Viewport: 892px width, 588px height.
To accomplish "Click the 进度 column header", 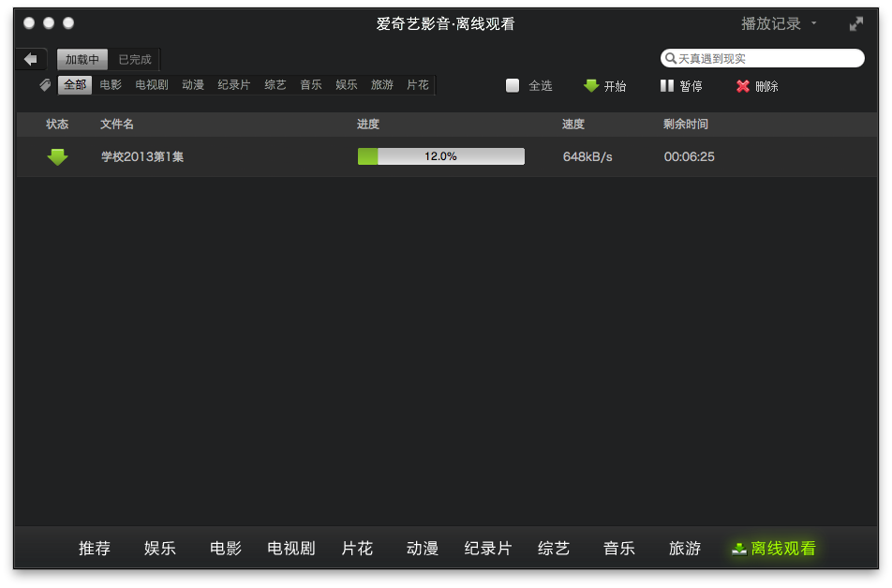I will pyautogui.click(x=368, y=124).
